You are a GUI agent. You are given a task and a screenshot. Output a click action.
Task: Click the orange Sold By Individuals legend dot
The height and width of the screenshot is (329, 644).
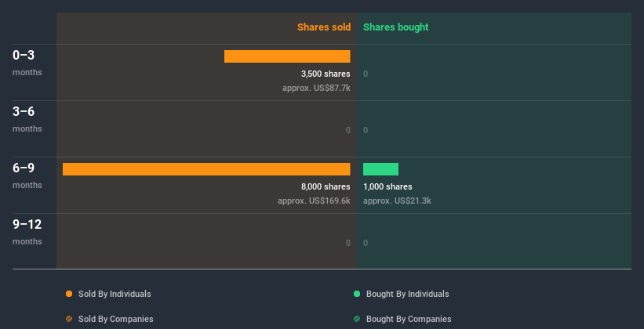[69, 294]
